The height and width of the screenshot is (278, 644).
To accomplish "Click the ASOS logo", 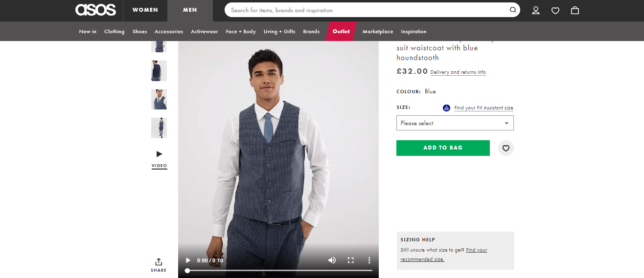I will click(x=95, y=10).
